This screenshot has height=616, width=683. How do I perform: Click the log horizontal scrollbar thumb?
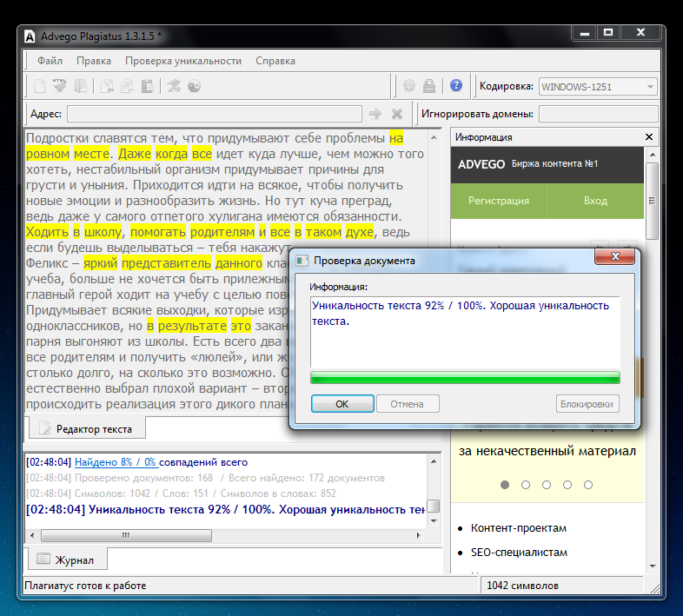point(126,535)
